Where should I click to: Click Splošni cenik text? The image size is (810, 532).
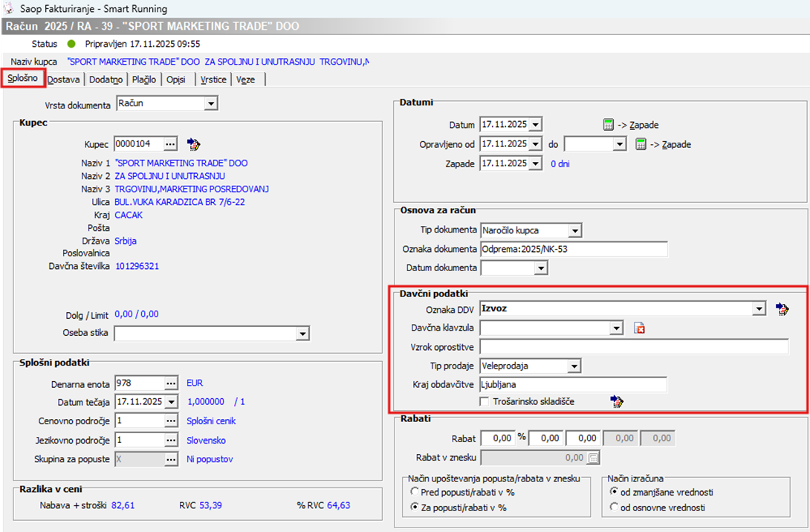point(211,421)
